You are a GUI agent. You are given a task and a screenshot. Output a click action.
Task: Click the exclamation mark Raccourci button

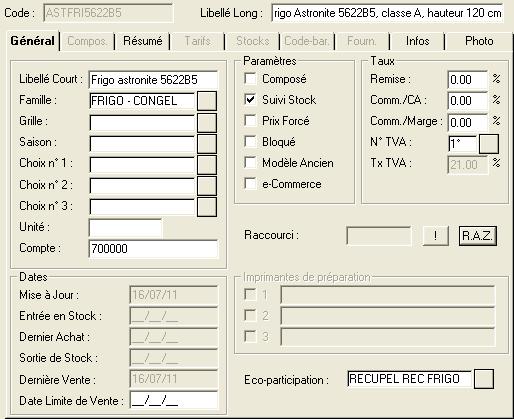[435, 236]
